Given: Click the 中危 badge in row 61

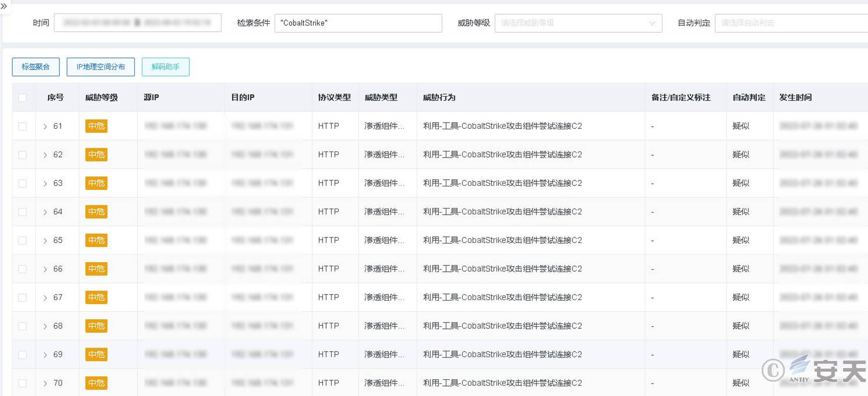Looking at the screenshot, I should [96, 126].
